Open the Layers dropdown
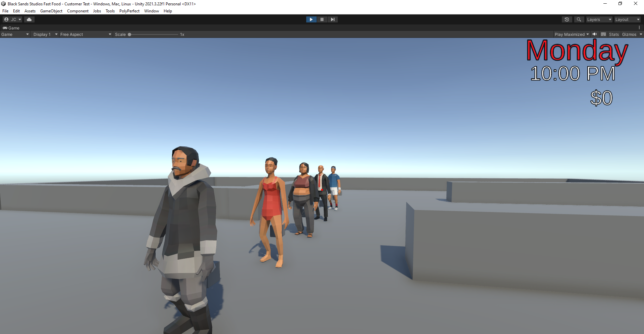This screenshot has width=644, height=334. (x=599, y=19)
